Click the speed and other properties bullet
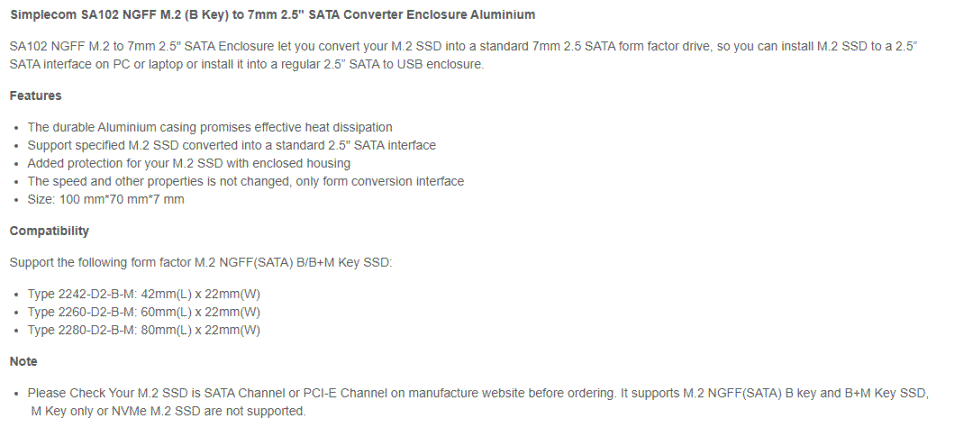972x433 pixels. pos(245,182)
